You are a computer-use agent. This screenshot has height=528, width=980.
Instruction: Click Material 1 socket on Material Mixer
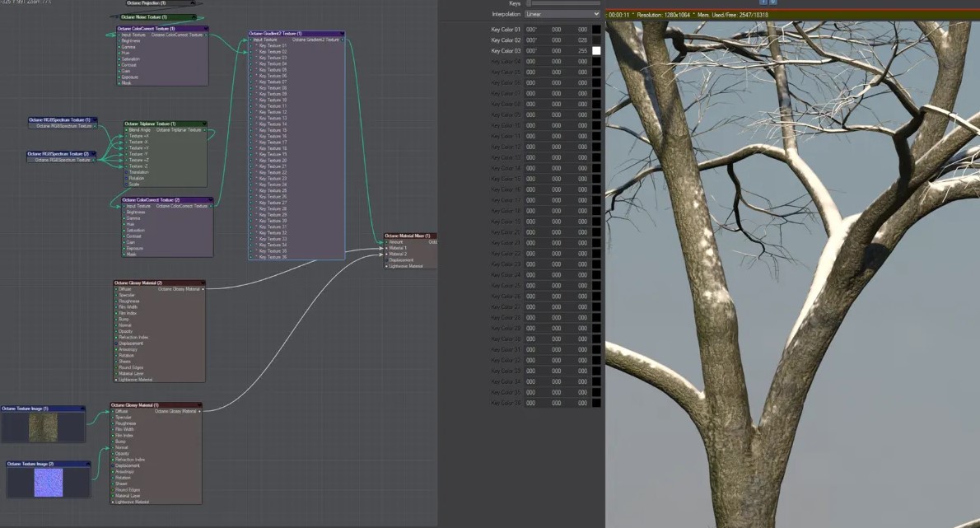386,248
